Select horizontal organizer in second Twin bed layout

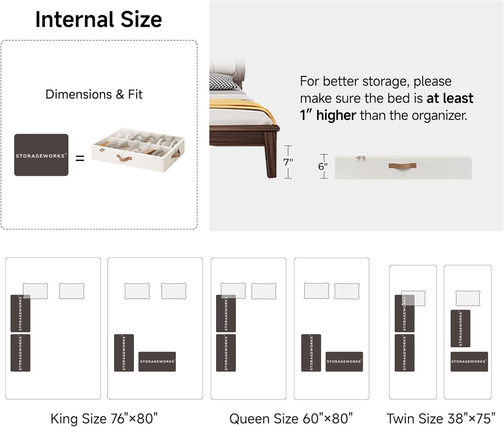469,361
